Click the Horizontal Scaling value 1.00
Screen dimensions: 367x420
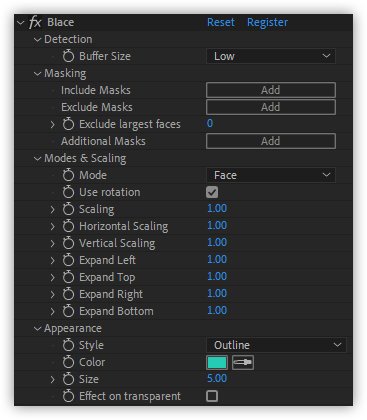217,225
